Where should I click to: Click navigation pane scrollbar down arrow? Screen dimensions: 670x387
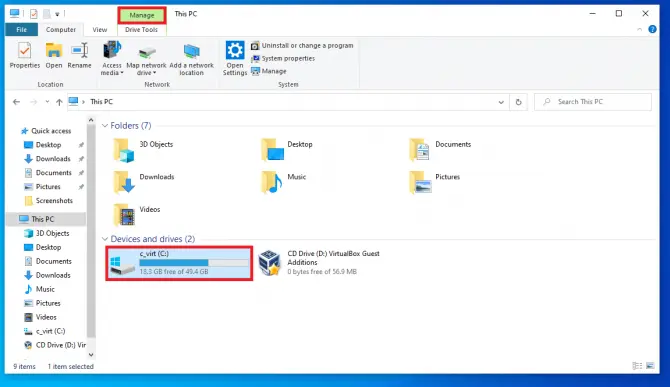pos(91,355)
